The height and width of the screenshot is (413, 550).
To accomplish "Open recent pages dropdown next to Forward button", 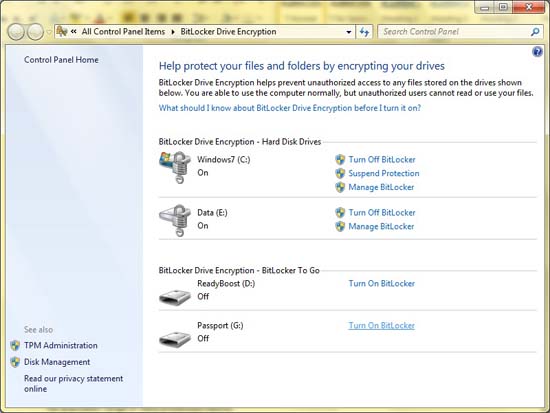I will (x=49, y=32).
